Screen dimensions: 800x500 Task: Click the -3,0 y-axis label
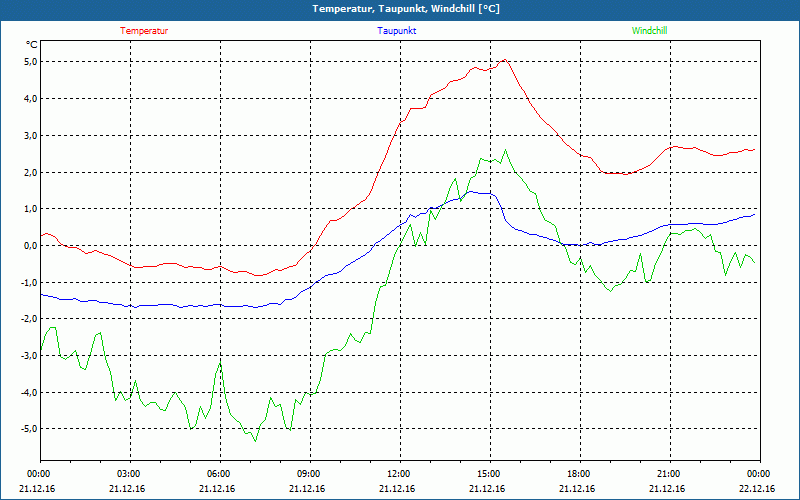click(29, 356)
